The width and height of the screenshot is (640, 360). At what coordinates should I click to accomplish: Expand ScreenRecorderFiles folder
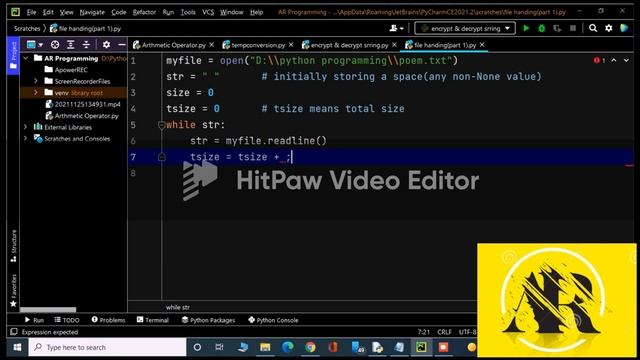click(x=36, y=81)
